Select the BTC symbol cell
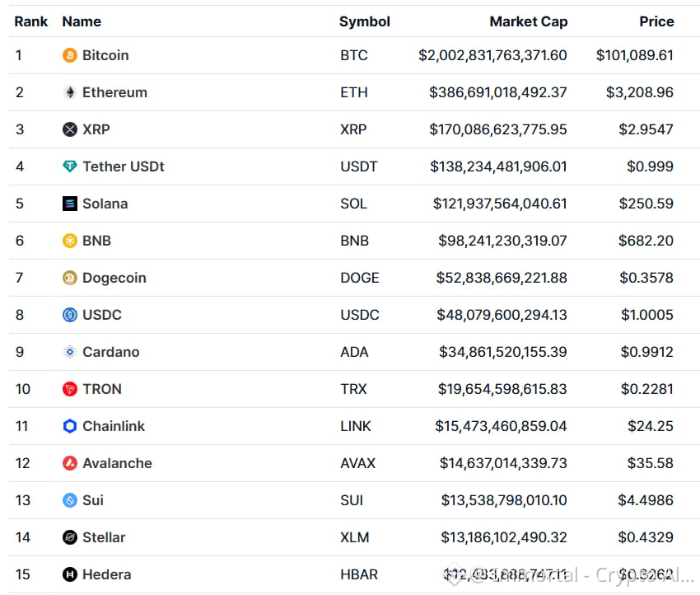 click(x=354, y=55)
